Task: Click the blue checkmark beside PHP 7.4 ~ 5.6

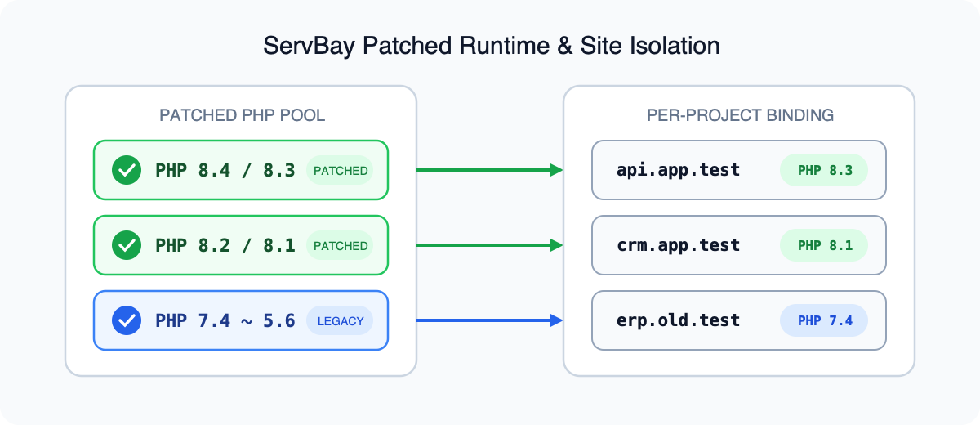Action: click(x=126, y=320)
